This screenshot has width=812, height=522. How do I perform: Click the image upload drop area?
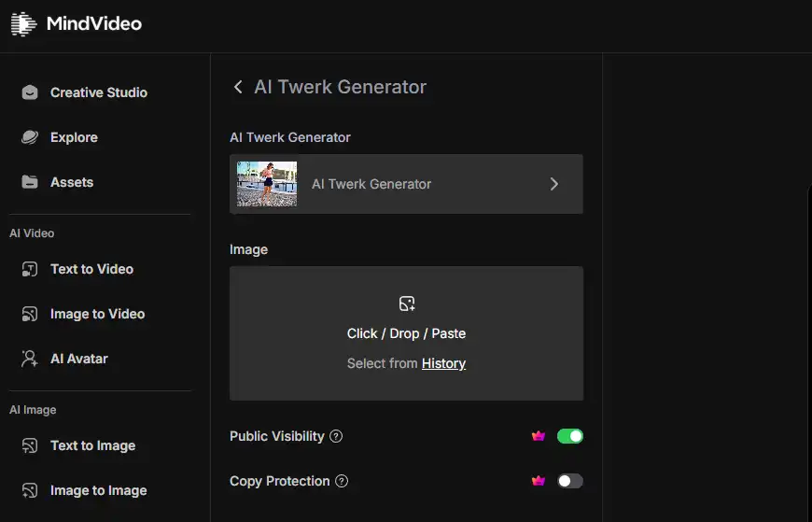click(x=407, y=333)
